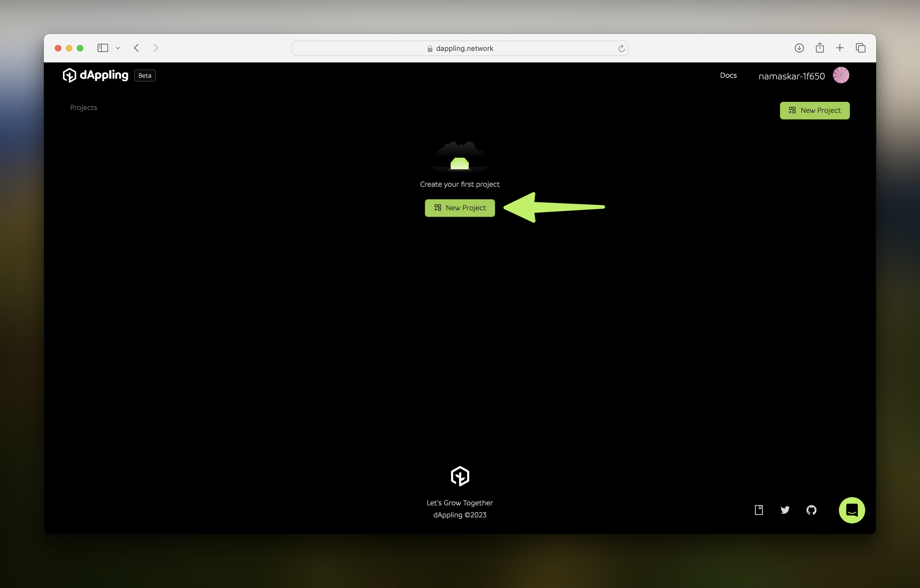
Task: Open the Safari share menu
Action: click(x=819, y=47)
